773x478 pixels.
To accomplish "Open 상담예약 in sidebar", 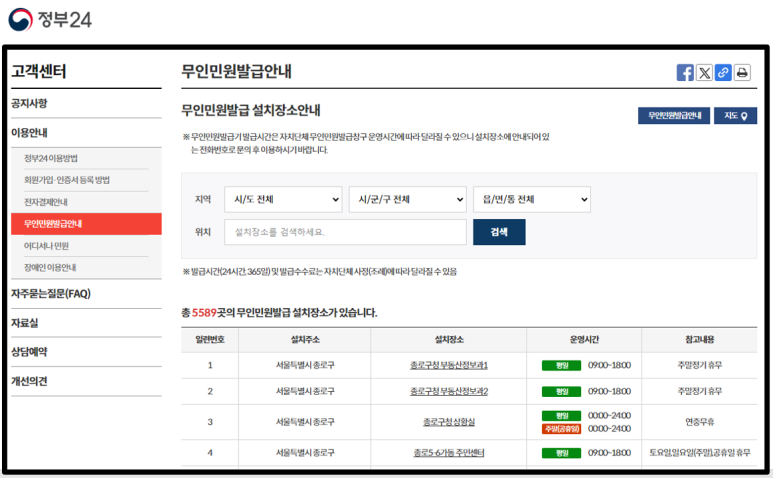I will tap(30, 352).
